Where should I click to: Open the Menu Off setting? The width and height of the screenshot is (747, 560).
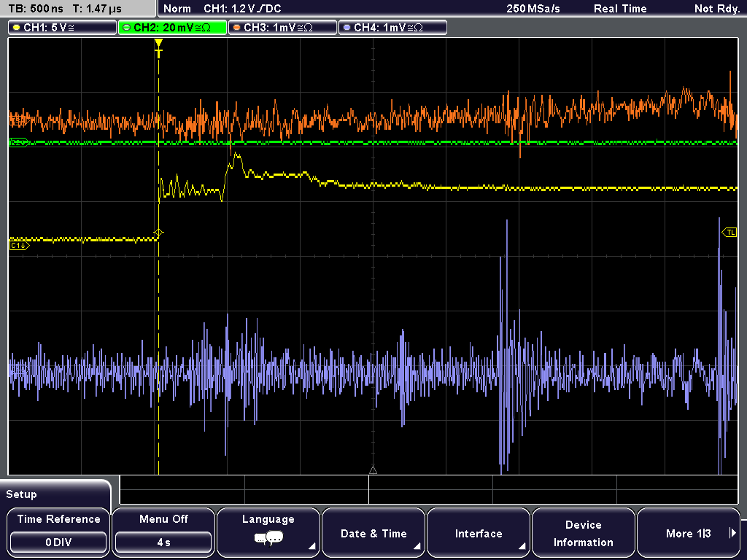click(x=163, y=532)
